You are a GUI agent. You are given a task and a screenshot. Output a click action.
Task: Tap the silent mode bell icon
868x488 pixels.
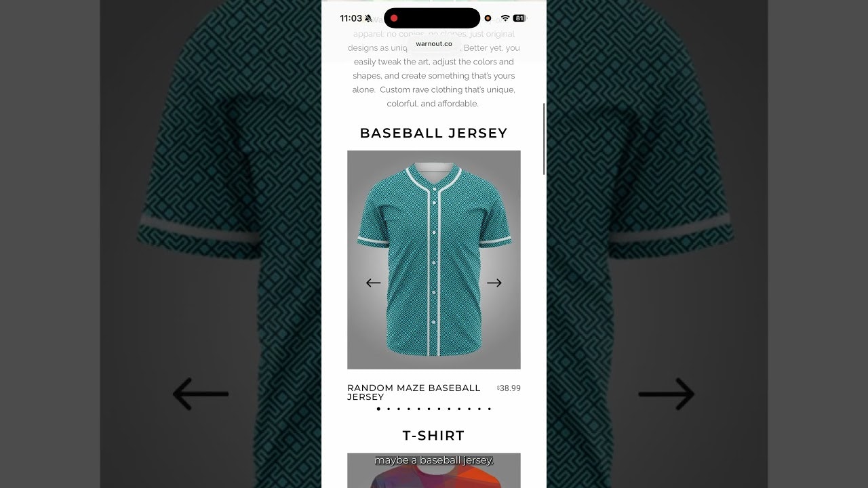(x=368, y=18)
